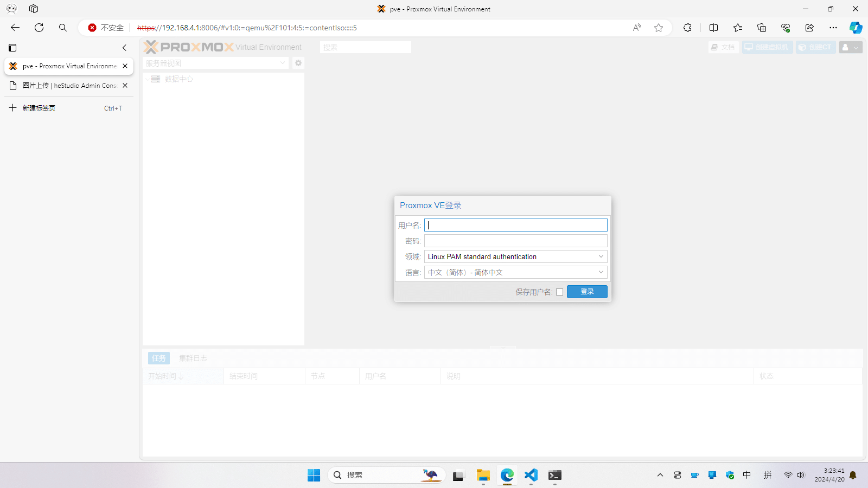Select the Cluster log tab

click(x=193, y=358)
